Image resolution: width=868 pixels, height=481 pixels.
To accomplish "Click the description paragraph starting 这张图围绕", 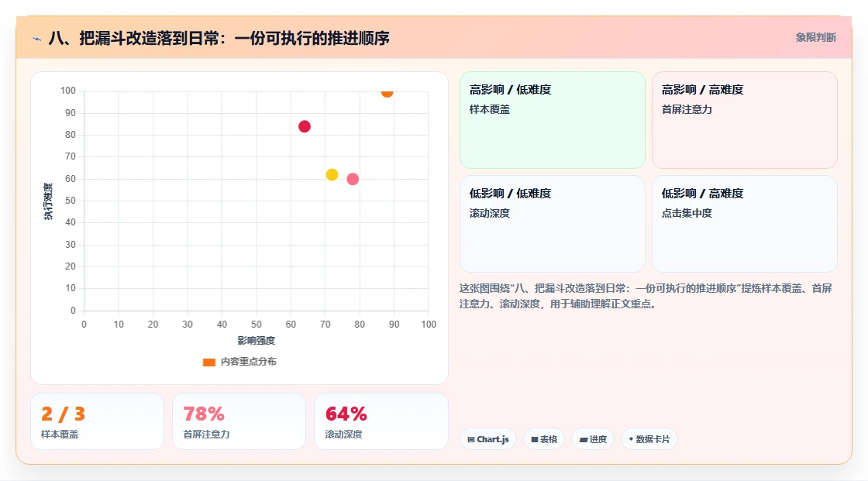I will click(646, 296).
